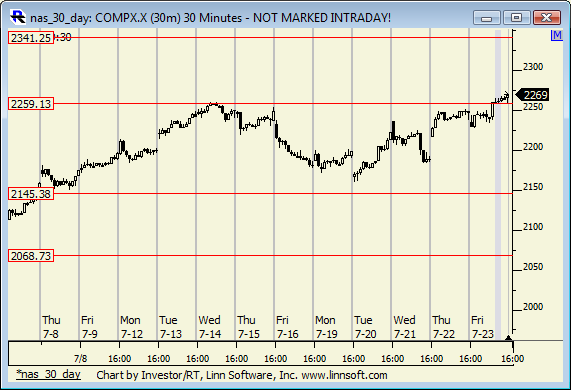Click the Fri 7-16 date label
The image size is (571, 390).
click(x=287, y=327)
